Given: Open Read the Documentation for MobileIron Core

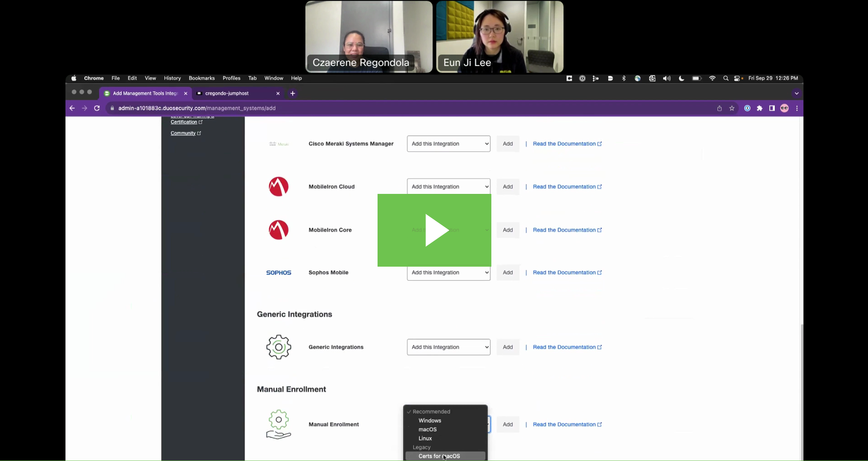Looking at the screenshot, I should (x=567, y=230).
